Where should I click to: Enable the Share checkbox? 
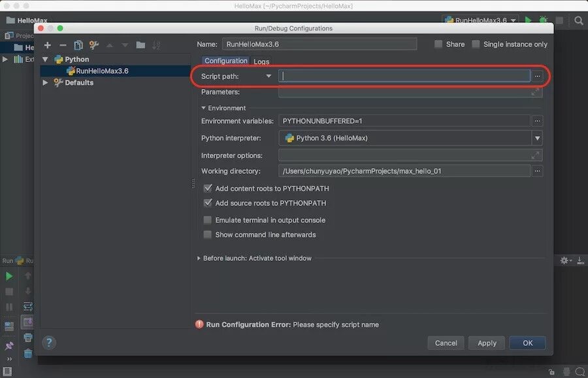coord(438,44)
